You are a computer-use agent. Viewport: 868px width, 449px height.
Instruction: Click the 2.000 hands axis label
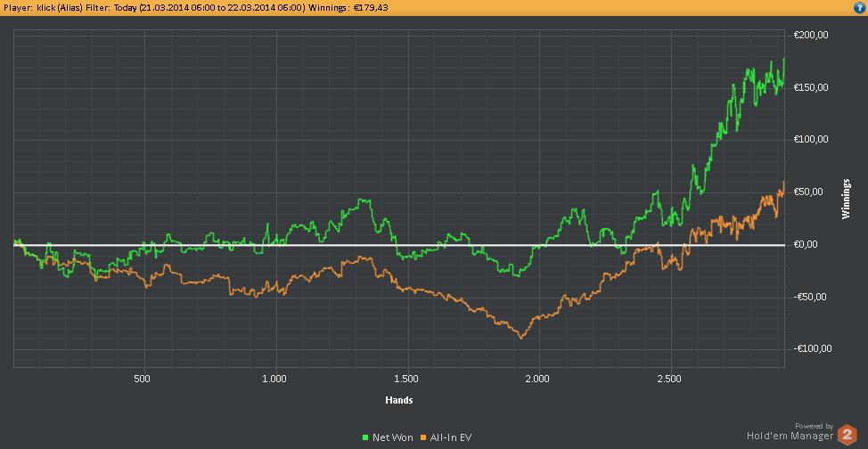(x=538, y=380)
